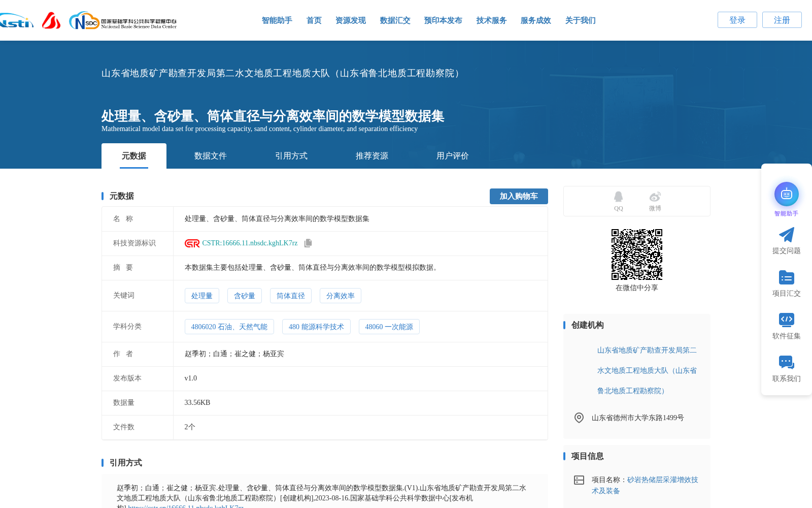
Task: Copy the CSTR identifier with copy icon
Action: point(308,243)
